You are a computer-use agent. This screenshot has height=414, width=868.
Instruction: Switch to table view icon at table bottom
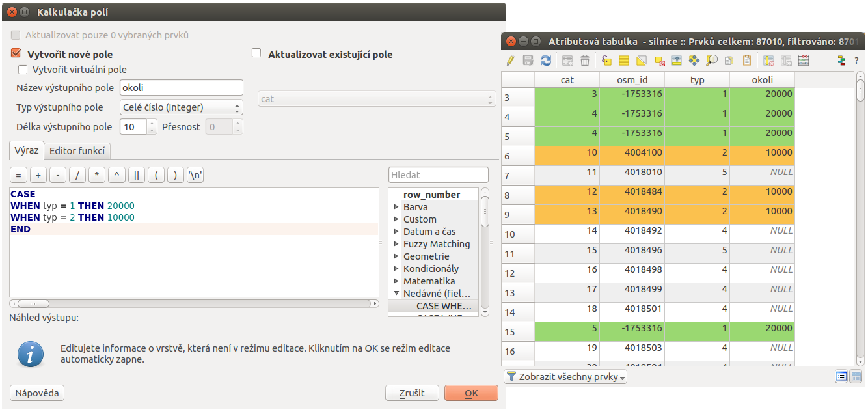(856, 376)
